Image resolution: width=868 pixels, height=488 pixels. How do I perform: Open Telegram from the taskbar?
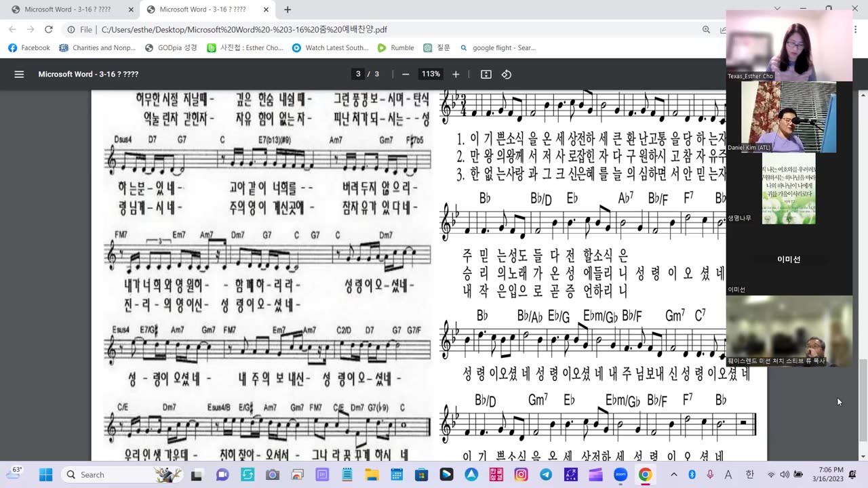[x=546, y=474]
